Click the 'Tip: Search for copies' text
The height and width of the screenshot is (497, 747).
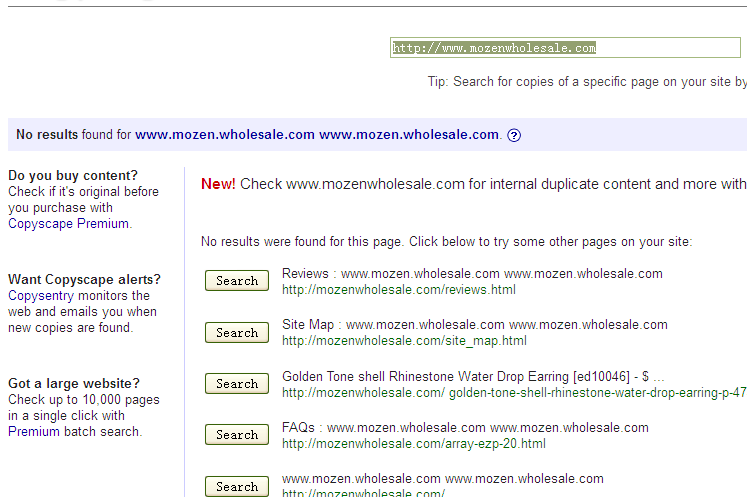(587, 82)
